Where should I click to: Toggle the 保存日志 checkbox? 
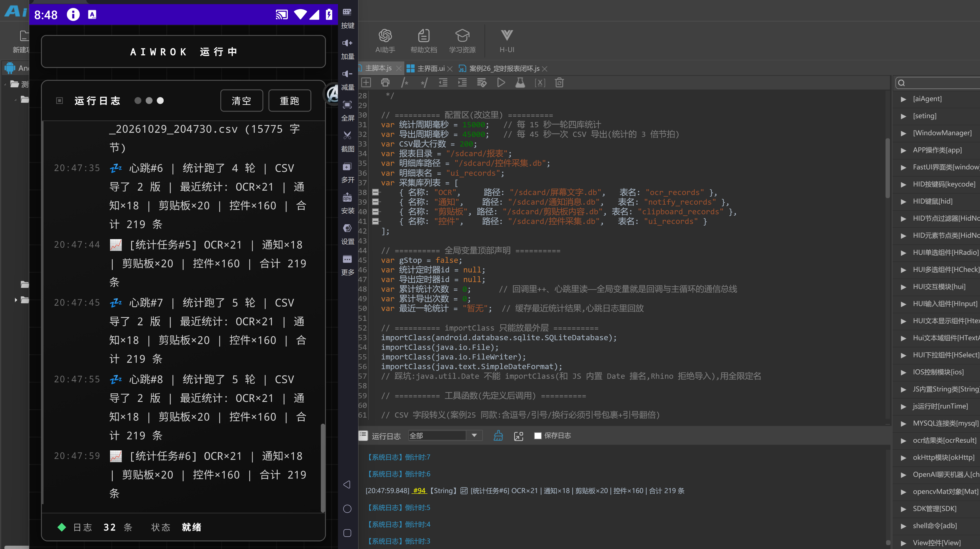click(538, 436)
